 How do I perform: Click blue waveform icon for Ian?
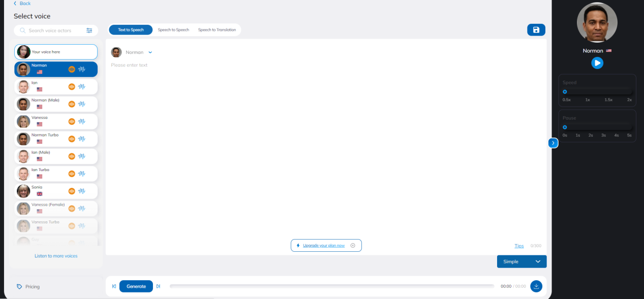pos(82,87)
